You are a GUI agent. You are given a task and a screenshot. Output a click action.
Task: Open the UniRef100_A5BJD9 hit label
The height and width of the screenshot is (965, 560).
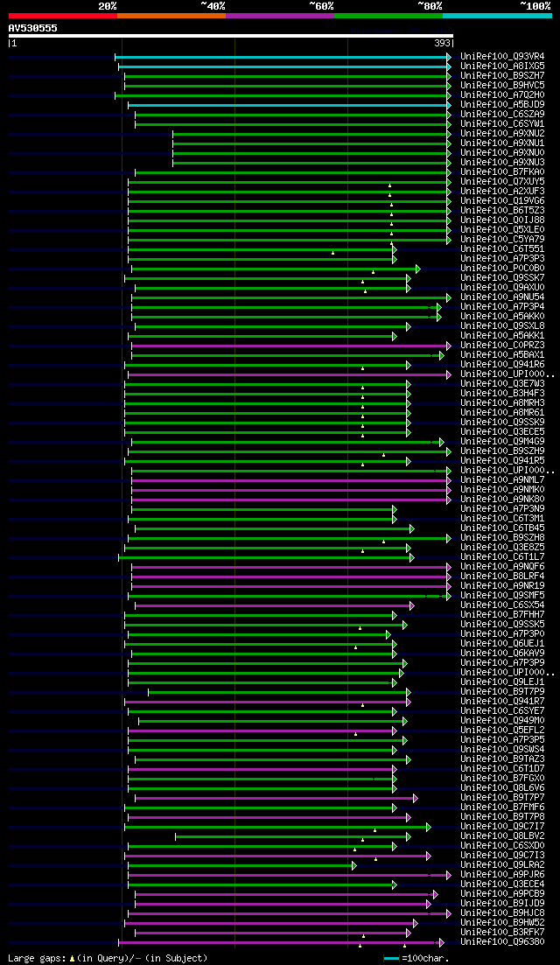[x=502, y=105]
